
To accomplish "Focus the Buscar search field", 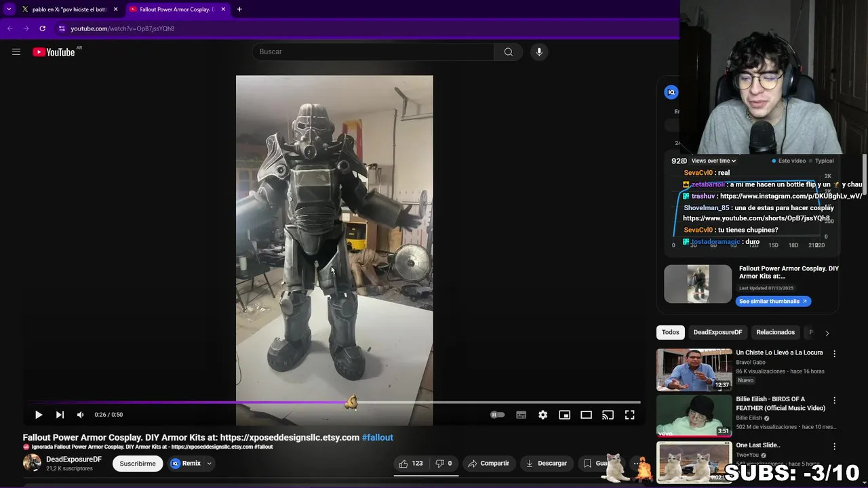I will point(373,52).
